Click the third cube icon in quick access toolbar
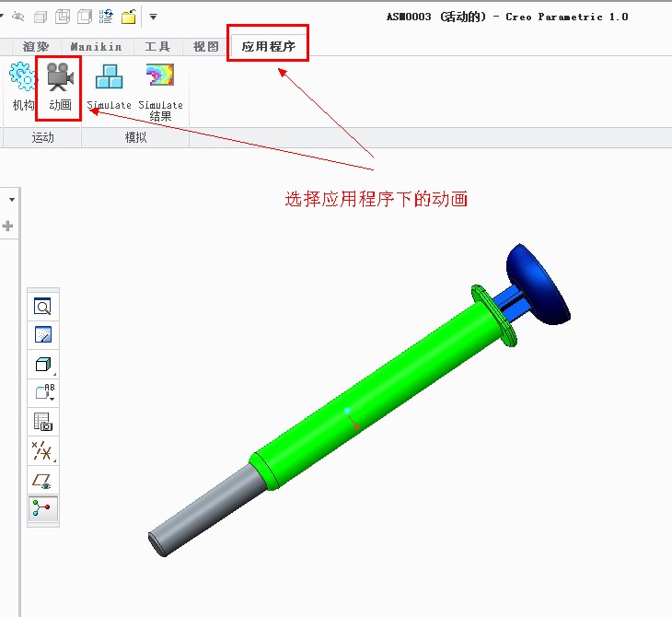 point(85,17)
